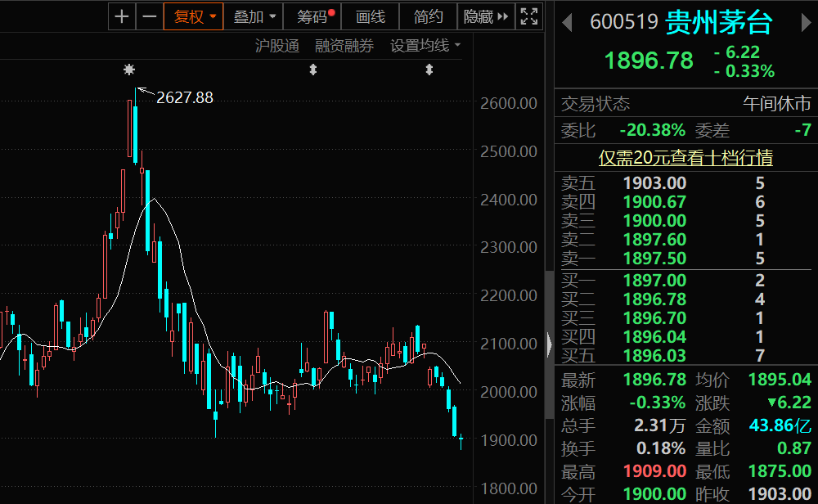Click the star event marker above chart
The height and width of the screenshot is (504, 818).
pyautogui.click(x=129, y=70)
